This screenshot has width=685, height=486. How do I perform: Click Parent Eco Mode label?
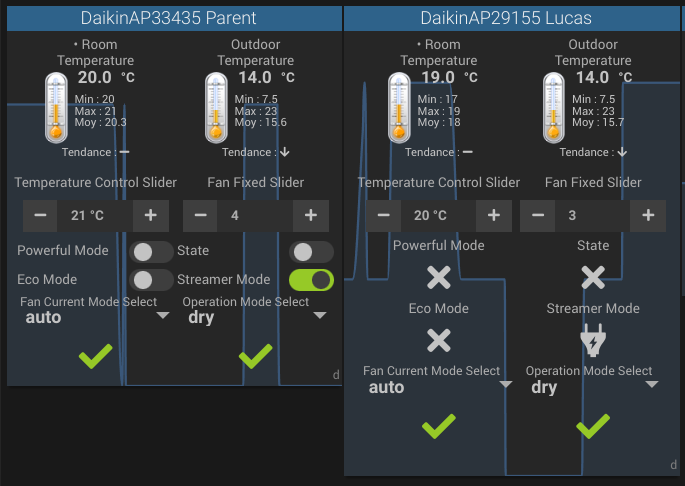(47, 279)
